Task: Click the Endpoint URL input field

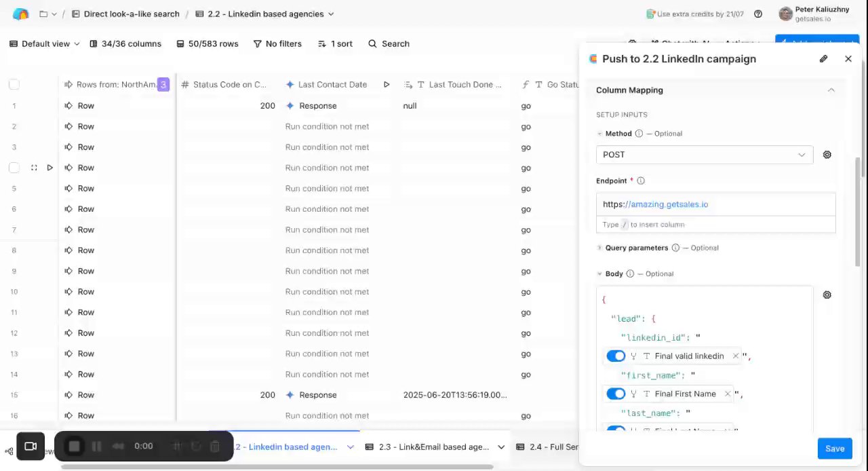Action: [x=715, y=204]
